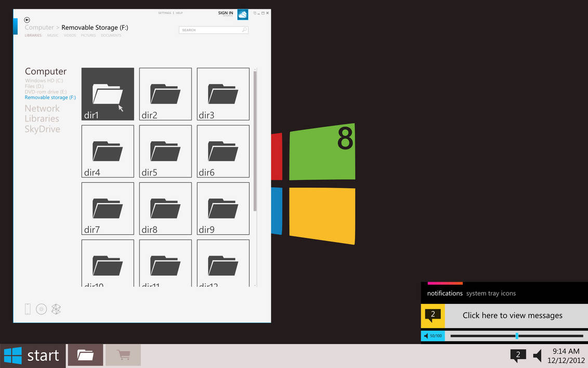This screenshot has width=588, height=368.
Task: Click the volume slider handle
Action: [x=517, y=336]
